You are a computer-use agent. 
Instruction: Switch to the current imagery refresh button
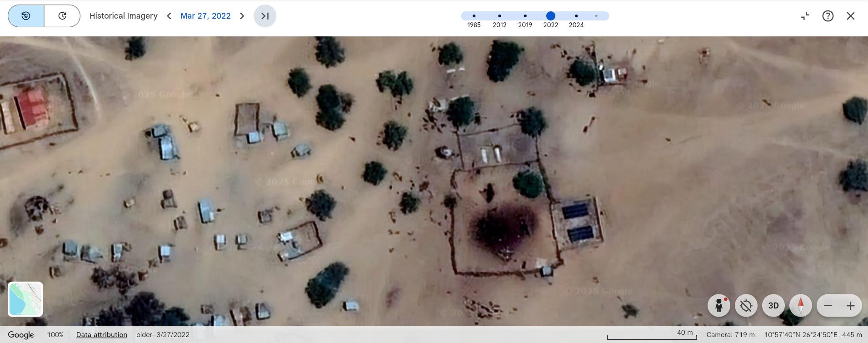pyautogui.click(x=62, y=16)
